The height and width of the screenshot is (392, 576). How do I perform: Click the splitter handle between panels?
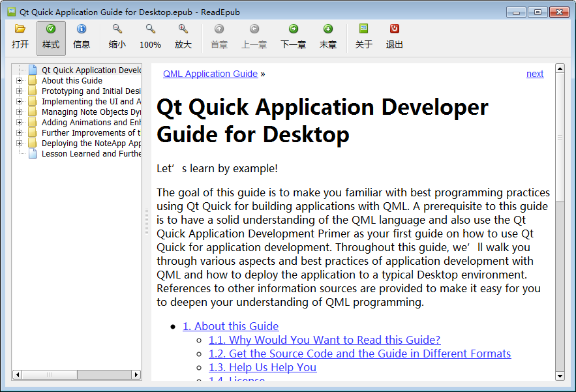[147, 222]
